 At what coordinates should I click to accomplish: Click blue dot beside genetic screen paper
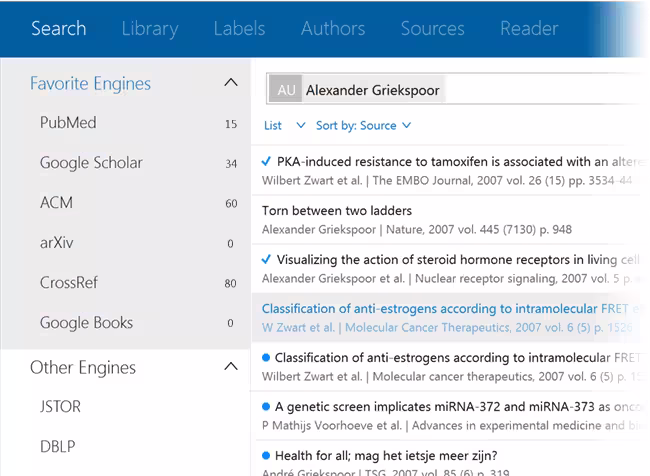point(266,407)
